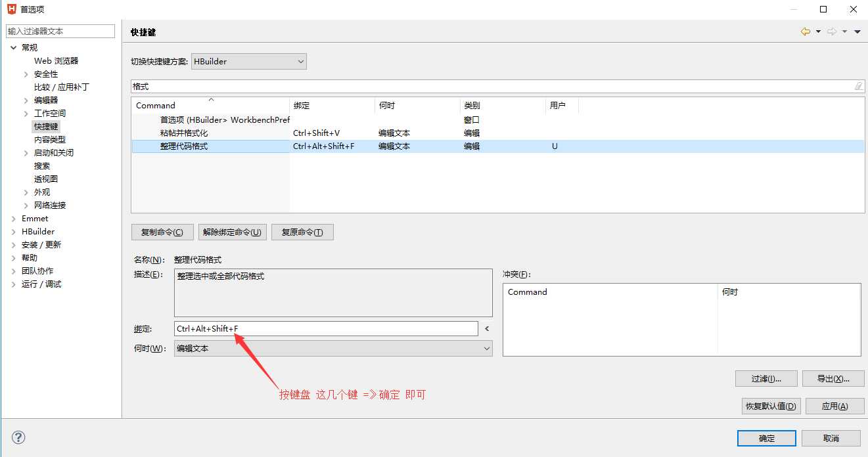Click the 恢复默认值(D) button
The width and height of the screenshot is (868, 457).
(771, 406)
